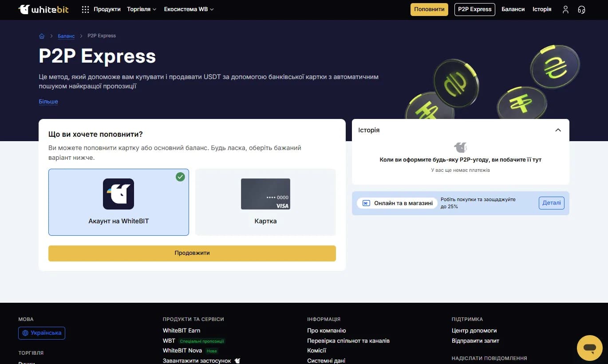Open the Українська language selector
Image resolution: width=608 pixels, height=364 pixels.
pyautogui.click(x=42, y=333)
